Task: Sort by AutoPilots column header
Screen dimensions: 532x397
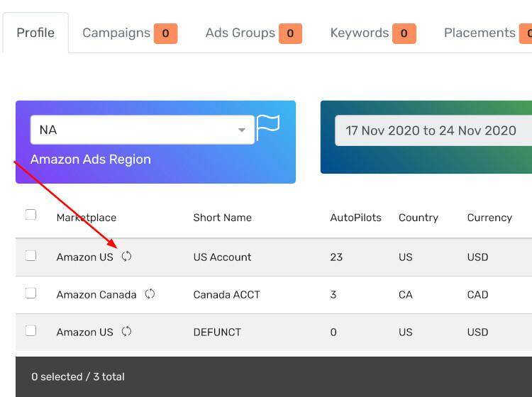Action: pyautogui.click(x=355, y=218)
